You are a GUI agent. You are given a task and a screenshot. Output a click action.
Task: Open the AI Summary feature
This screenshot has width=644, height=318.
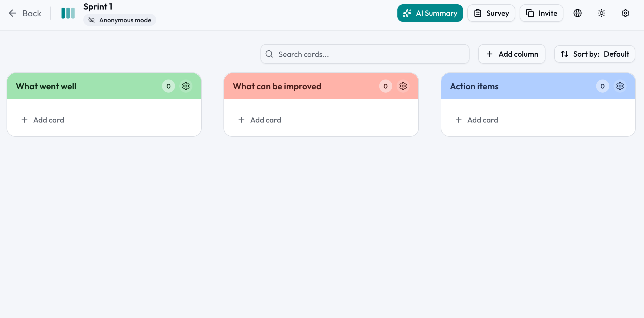[x=430, y=13]
